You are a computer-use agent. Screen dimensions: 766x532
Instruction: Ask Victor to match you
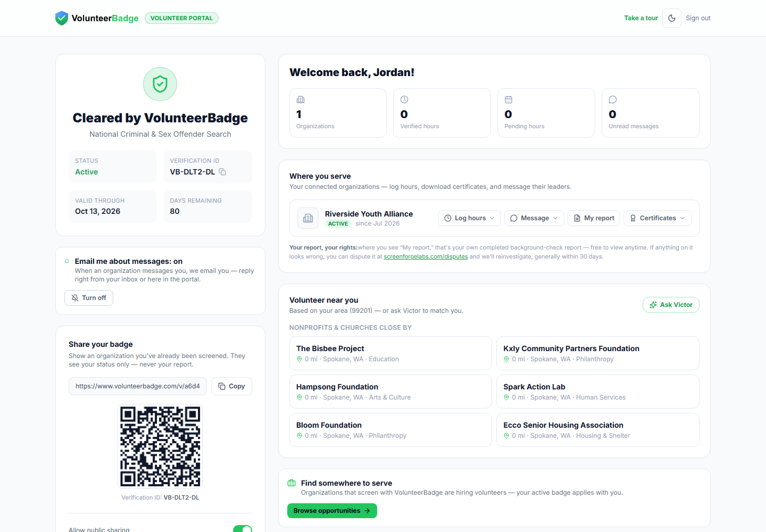(x=671, y=305)
